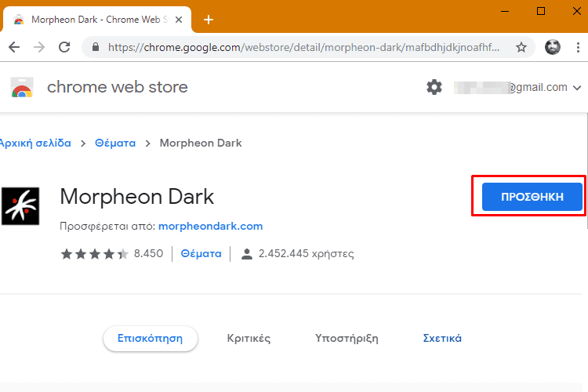588x392 pixels.
Task: Go to Αρχική σελίδα breadcrumb
Action: (x=35, y=143)
